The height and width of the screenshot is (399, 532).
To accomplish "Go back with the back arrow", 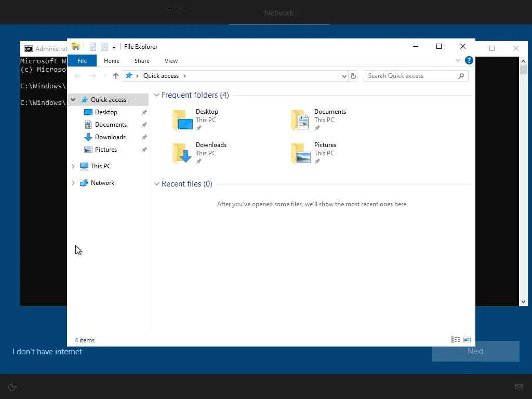I will (x=78, y=76).
